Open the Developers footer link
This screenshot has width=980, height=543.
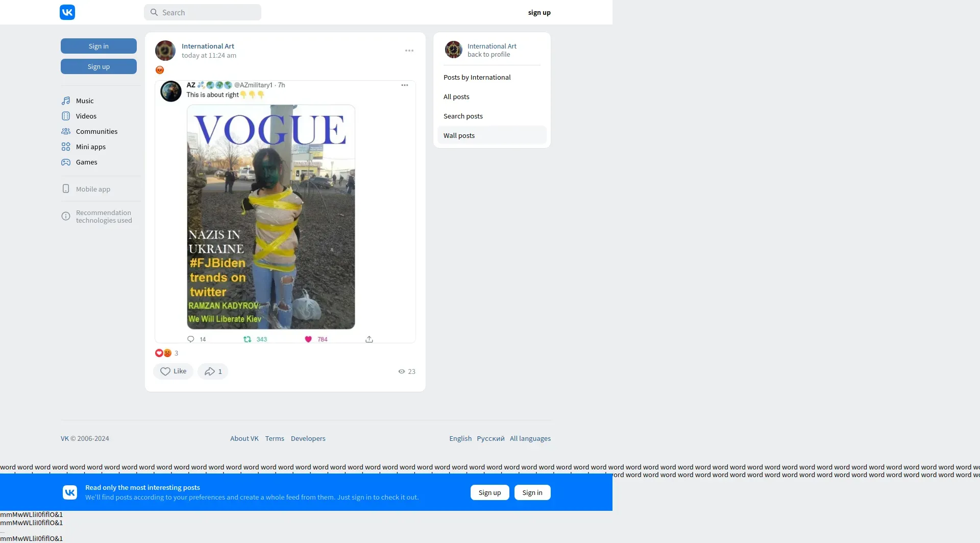pos(308,438)
